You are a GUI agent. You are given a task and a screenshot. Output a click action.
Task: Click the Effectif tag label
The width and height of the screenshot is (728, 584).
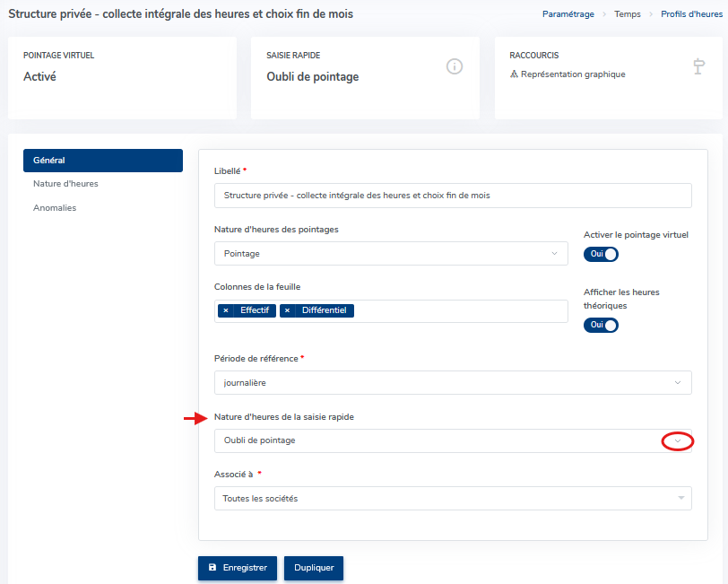[255, 310]
